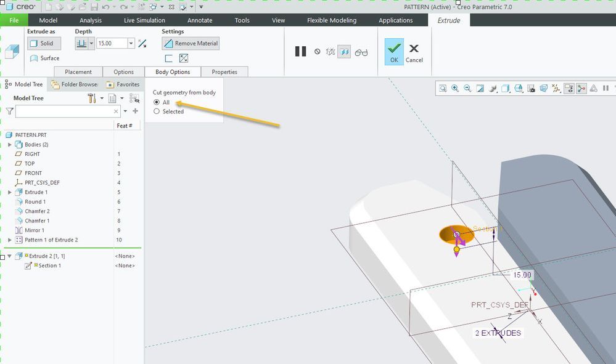Click the Refit zoom icon in graphics toolbar
Image resolution: width=616 pixels, height=364 pixels.
point(443,89)
